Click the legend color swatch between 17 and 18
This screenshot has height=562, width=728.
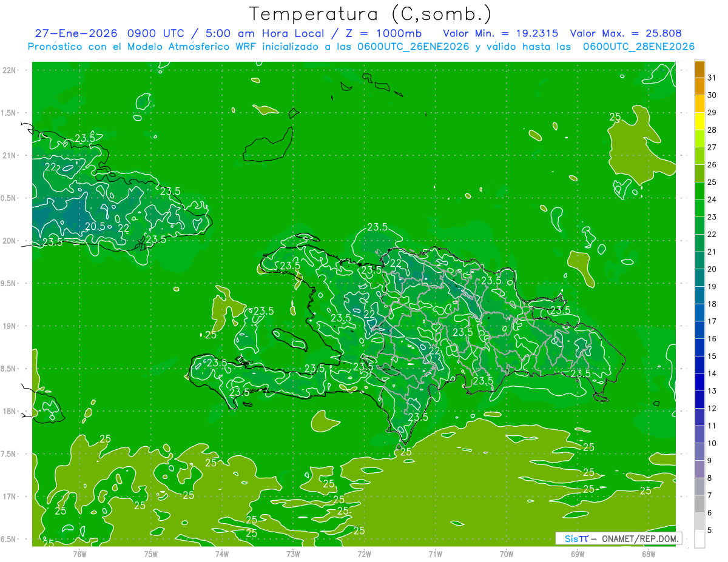pyautogui.click(x=699, y=312)
